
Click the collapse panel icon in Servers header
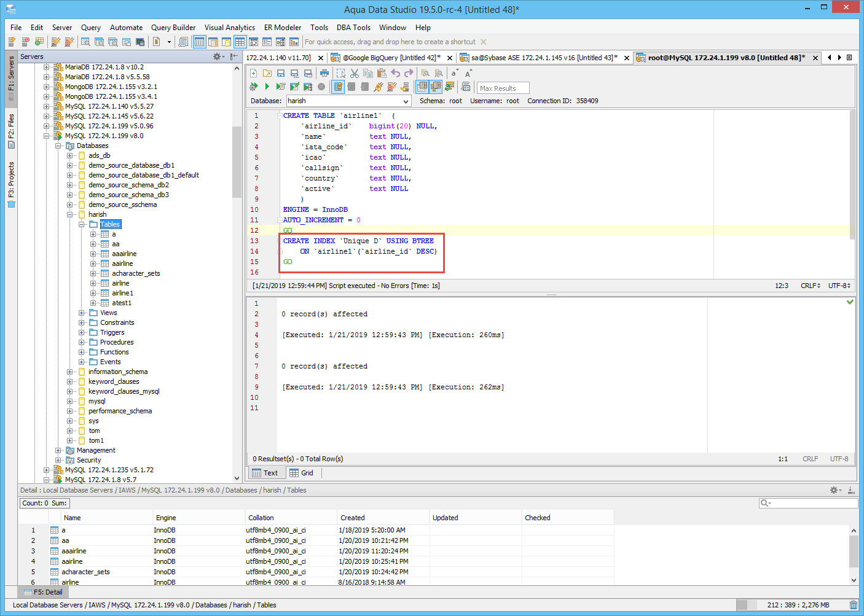pos(234,57)
